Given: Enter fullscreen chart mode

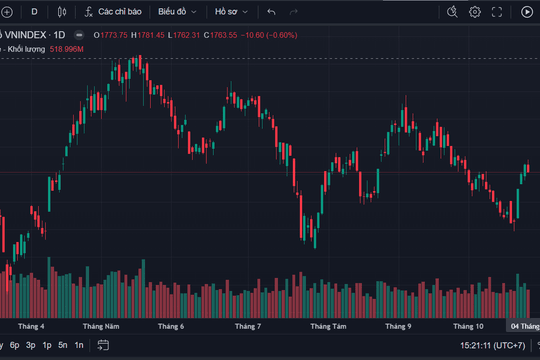Looking at the screenshot, I should click(x=497, y=12).
